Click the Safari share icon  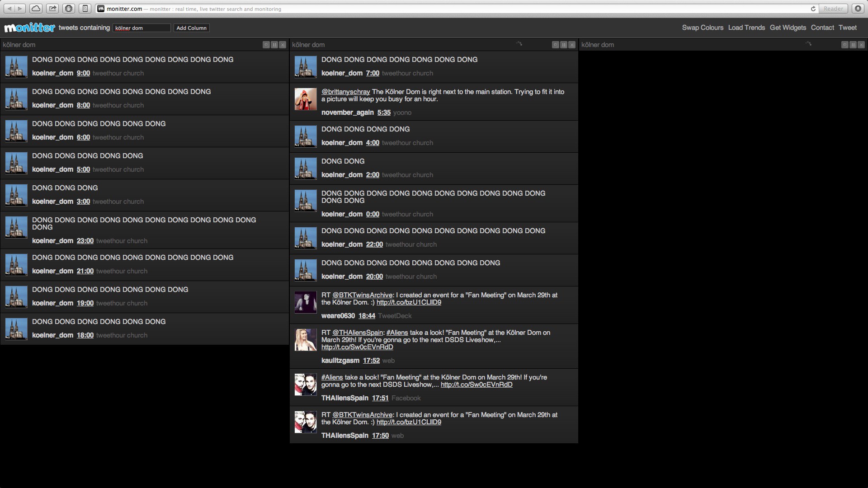[52, 9]
